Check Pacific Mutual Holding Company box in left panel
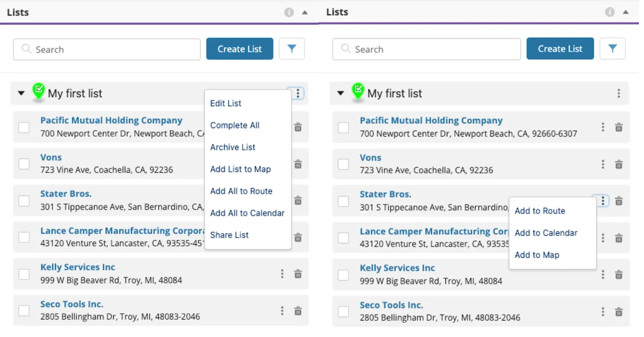Viewport: 644px width, 337px height. coord(24,128)
